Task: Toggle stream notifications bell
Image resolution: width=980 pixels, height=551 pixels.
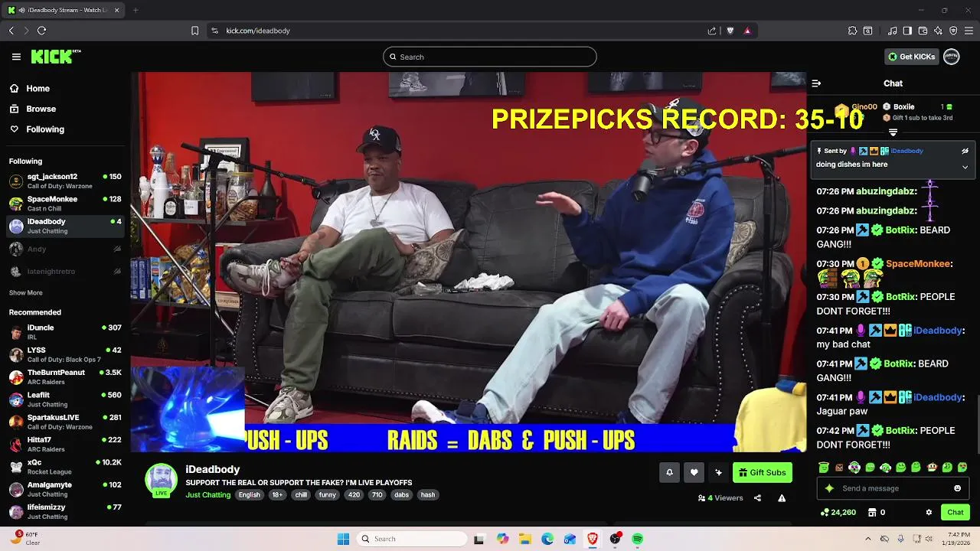Action: click(x=669, y=472)
